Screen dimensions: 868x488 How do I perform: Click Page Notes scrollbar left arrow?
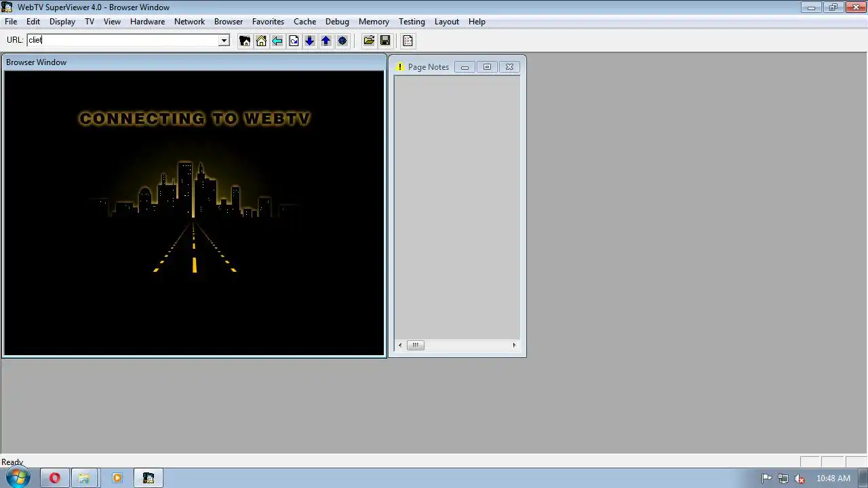(x=400, y=345)
